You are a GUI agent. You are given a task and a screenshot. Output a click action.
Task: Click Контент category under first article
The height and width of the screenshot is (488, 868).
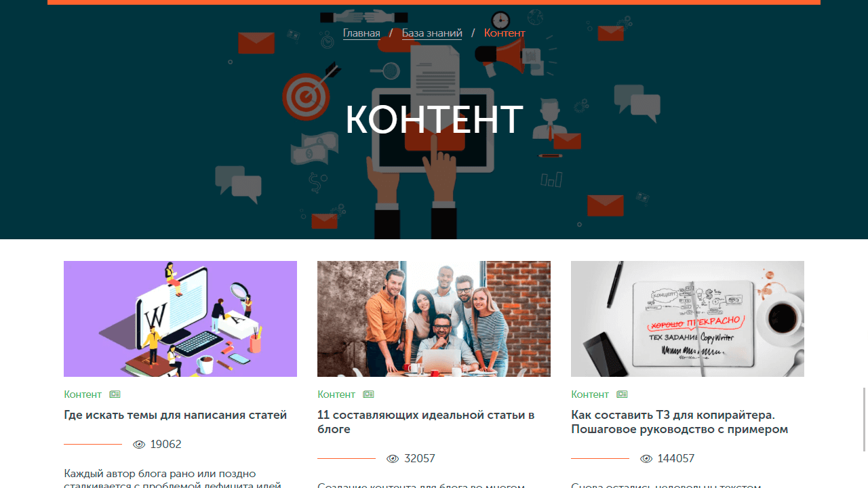[x=83, y=394]
